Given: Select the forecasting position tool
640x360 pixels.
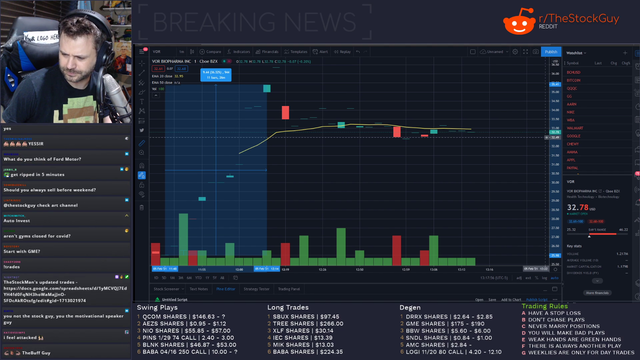Looking at the screenshot, I should [142, 121].
